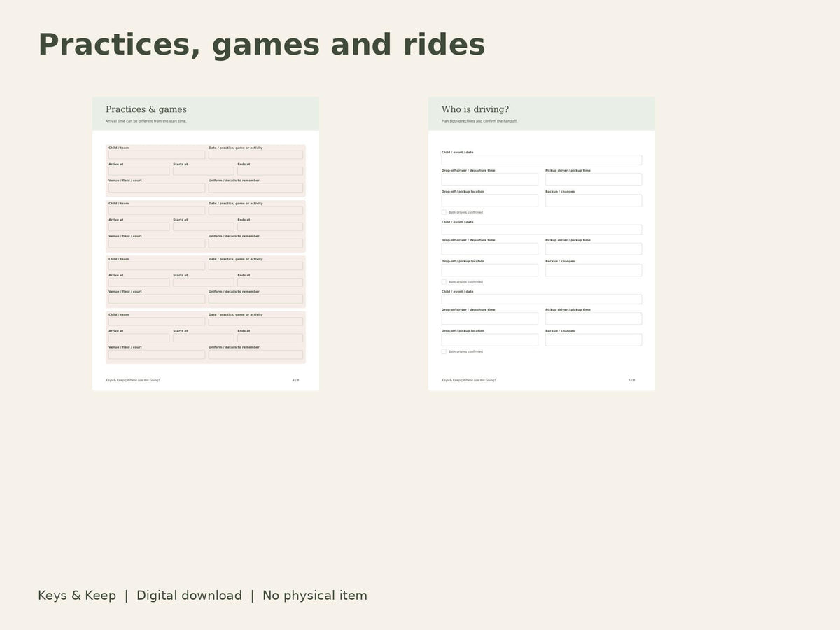
Task: Click the first "Ends at" input box
Action: (x=270, y=171)
